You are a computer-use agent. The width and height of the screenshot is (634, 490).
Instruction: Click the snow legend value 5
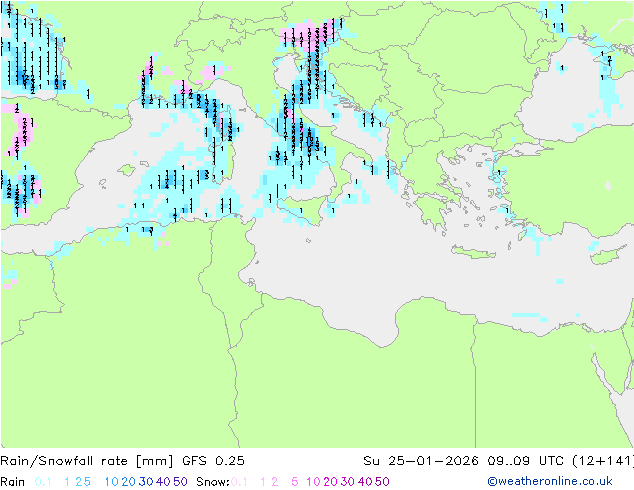point(295,482)
